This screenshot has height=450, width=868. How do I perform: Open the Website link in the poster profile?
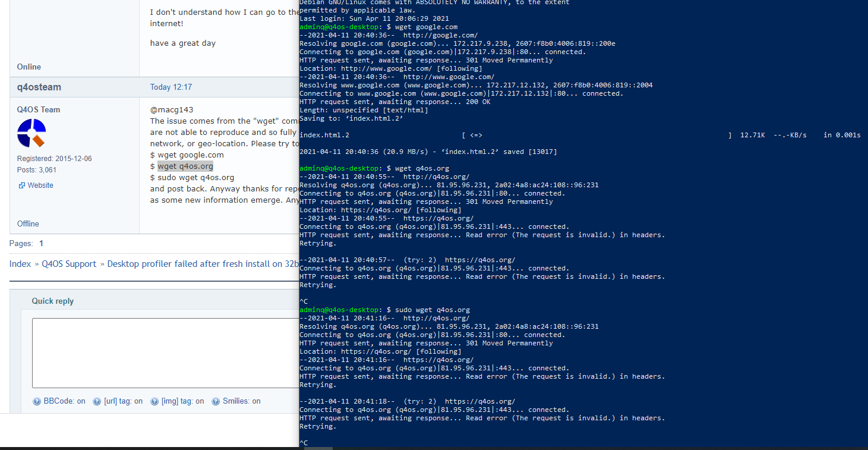click(40, 185)
